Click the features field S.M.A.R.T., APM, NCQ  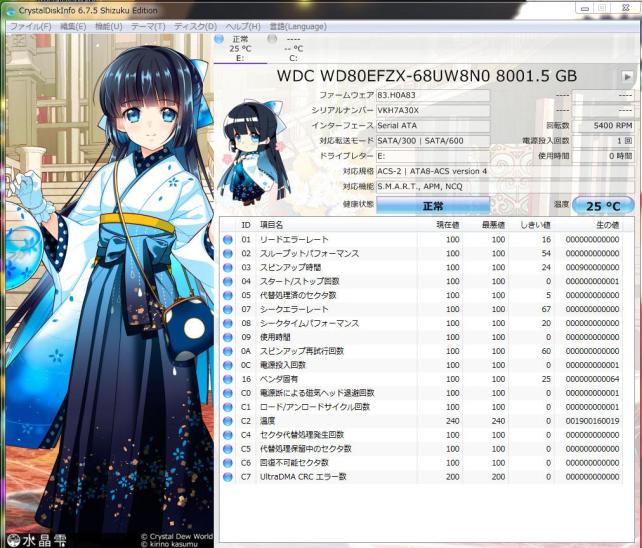tap(505, 187)
